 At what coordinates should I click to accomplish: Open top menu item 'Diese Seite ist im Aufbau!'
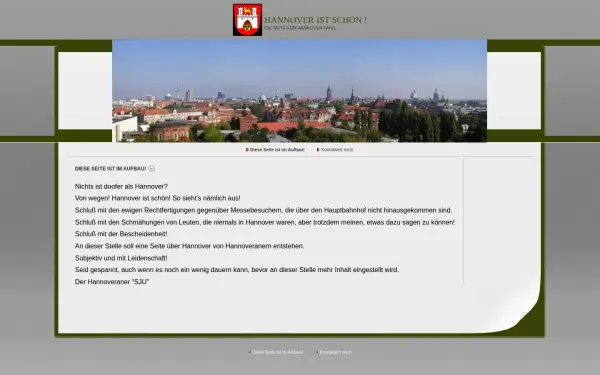277,150
